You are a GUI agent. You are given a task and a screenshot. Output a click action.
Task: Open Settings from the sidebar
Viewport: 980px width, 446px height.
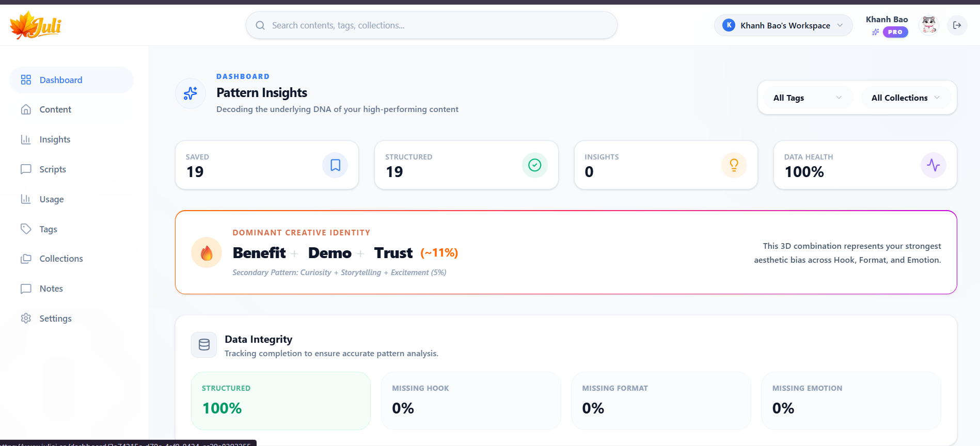[55, 318]
